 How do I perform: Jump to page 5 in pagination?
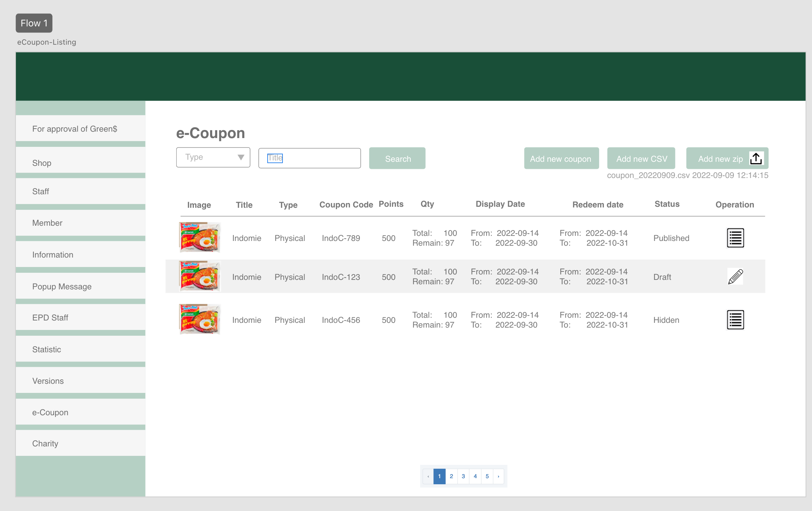487,476
